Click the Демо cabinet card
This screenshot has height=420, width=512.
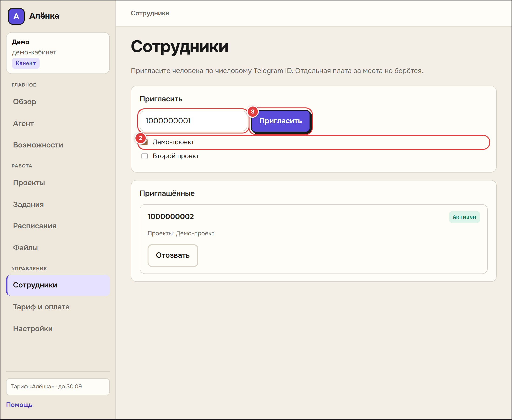58,53
